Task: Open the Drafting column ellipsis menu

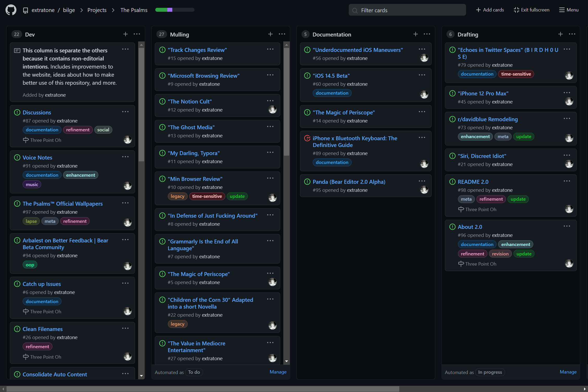Action: [572, 34]
